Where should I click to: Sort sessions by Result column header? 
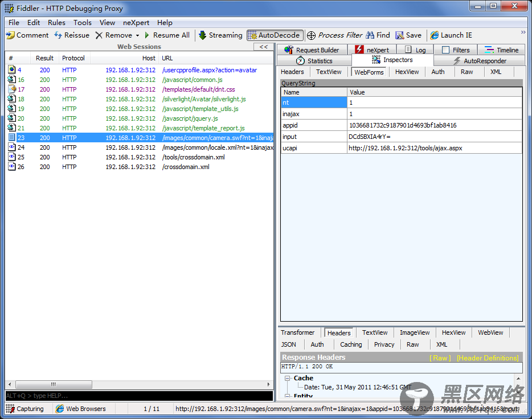44,58
